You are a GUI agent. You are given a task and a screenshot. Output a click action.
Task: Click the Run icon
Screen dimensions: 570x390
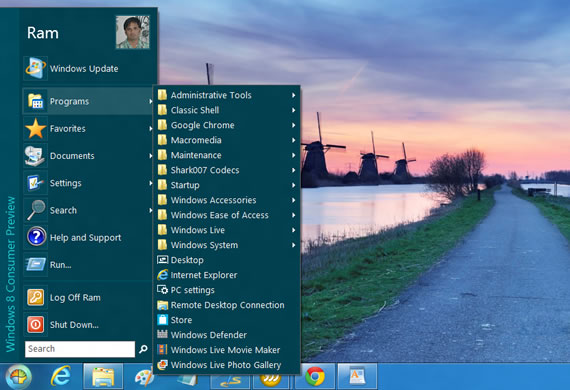click(35, 264)
